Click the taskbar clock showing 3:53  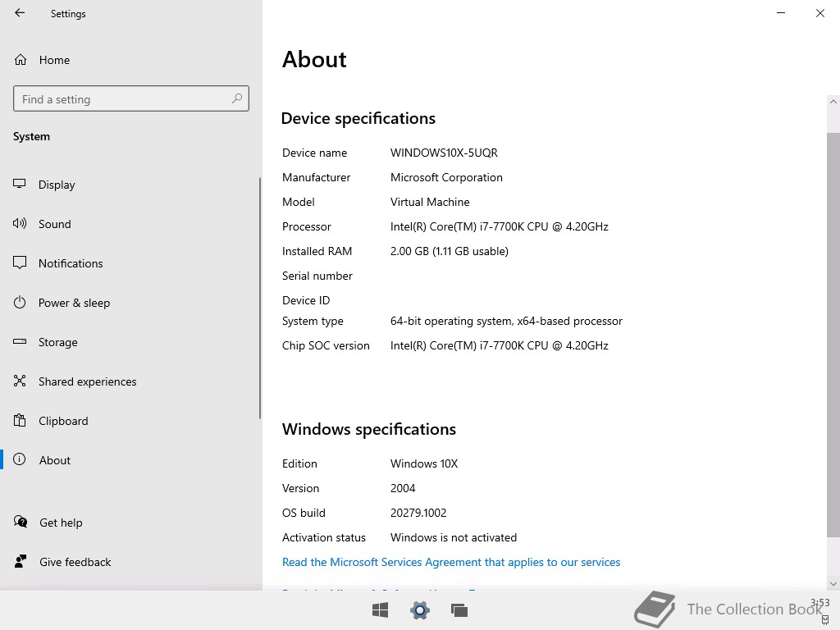pos(819,603)
